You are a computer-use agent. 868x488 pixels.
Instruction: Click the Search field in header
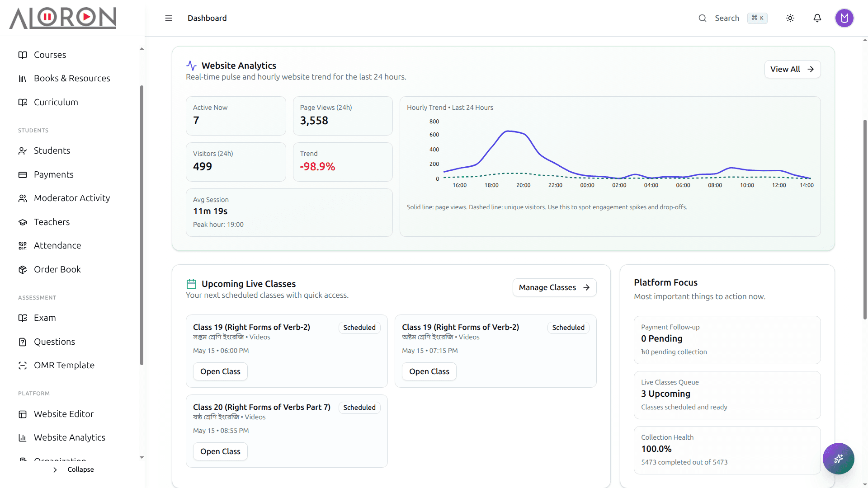tap(726, 18)
